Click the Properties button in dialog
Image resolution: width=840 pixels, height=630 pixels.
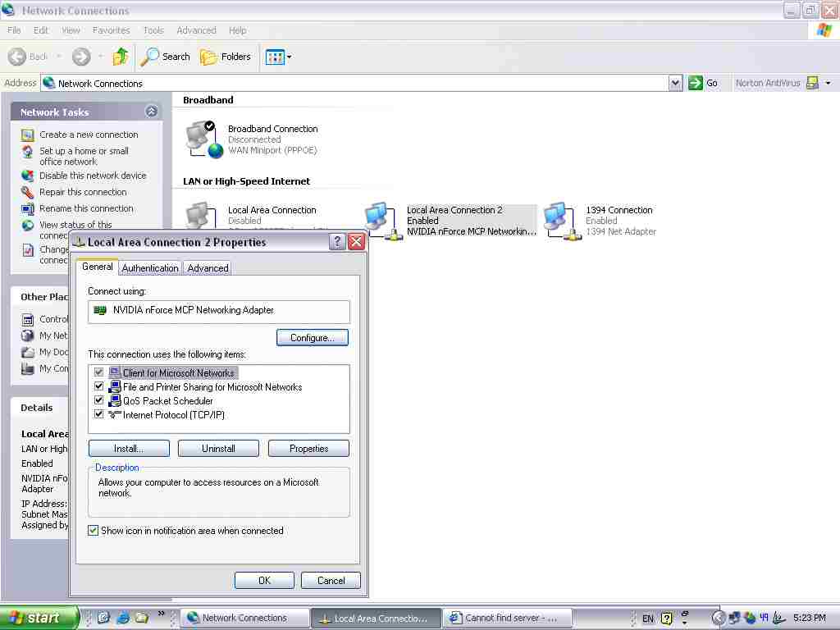[308, 449]
